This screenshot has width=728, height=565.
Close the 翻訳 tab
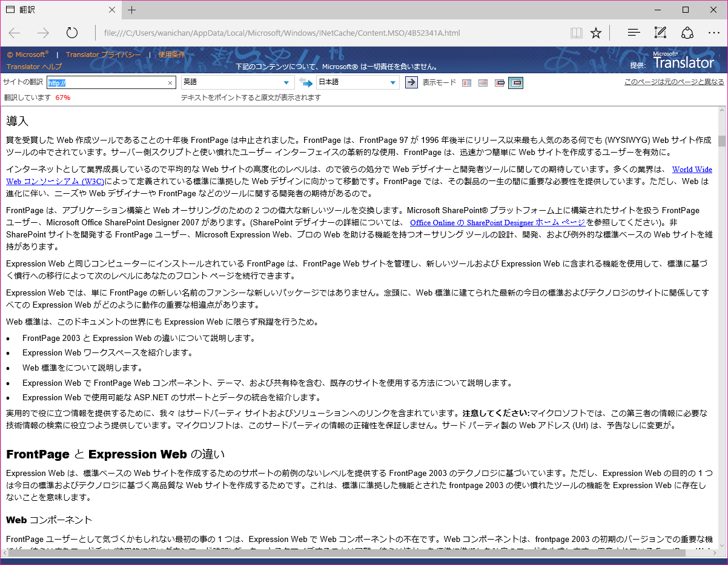(112, 10)
